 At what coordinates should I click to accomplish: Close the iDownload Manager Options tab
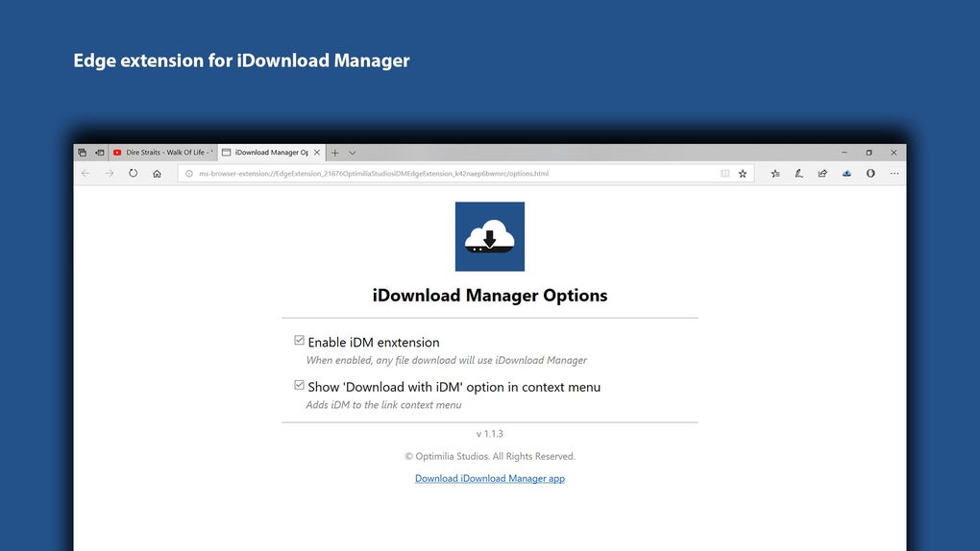point(317,153)
